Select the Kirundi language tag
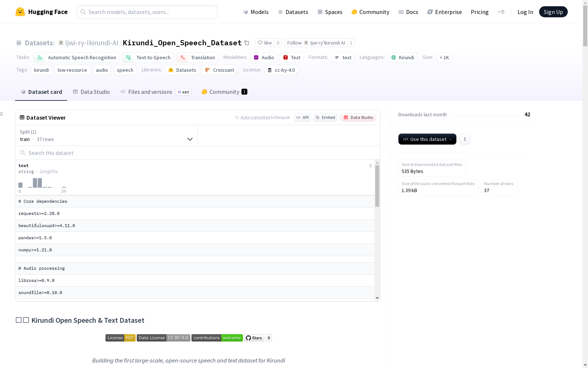Image resolution: width=588 pixels, height=368 pixels. pos(402,57)
